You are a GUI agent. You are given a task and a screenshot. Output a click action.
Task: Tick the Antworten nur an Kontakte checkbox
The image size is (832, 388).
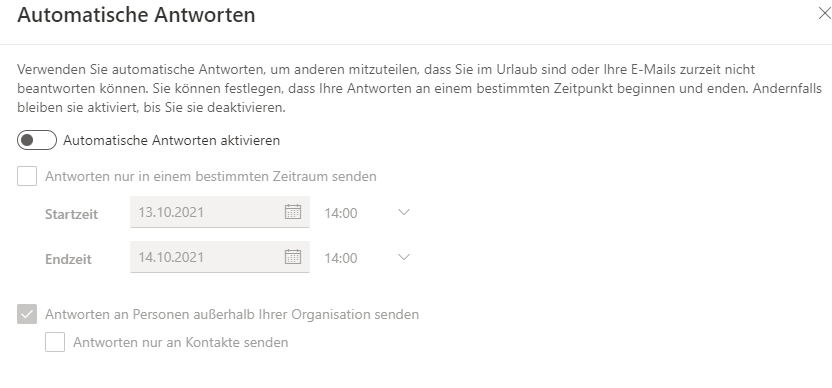[x=55, y=342]
